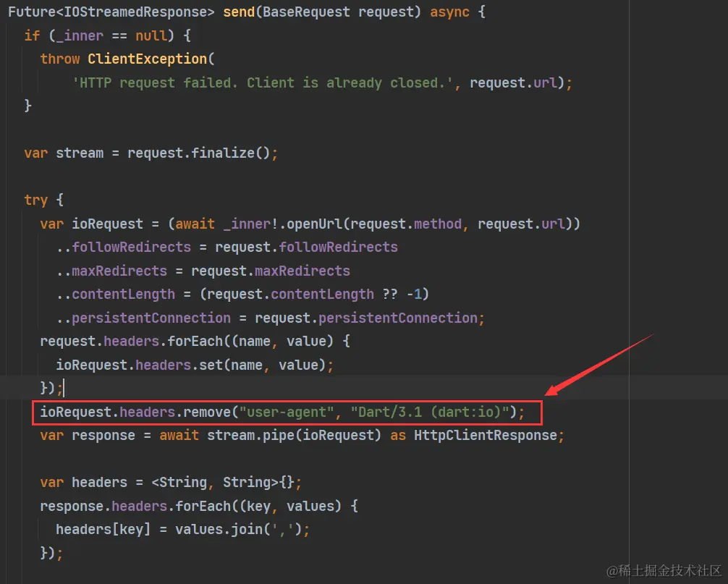Screen dimensions: 728x584
Task: Click the 'remove' call on ioRequest.headers
Action: tap(207, 412)
